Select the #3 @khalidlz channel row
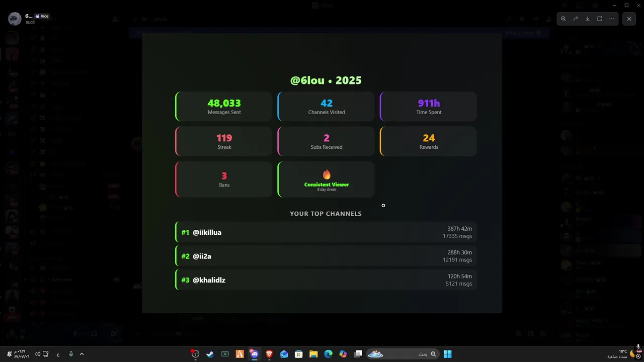 point(326,280)
